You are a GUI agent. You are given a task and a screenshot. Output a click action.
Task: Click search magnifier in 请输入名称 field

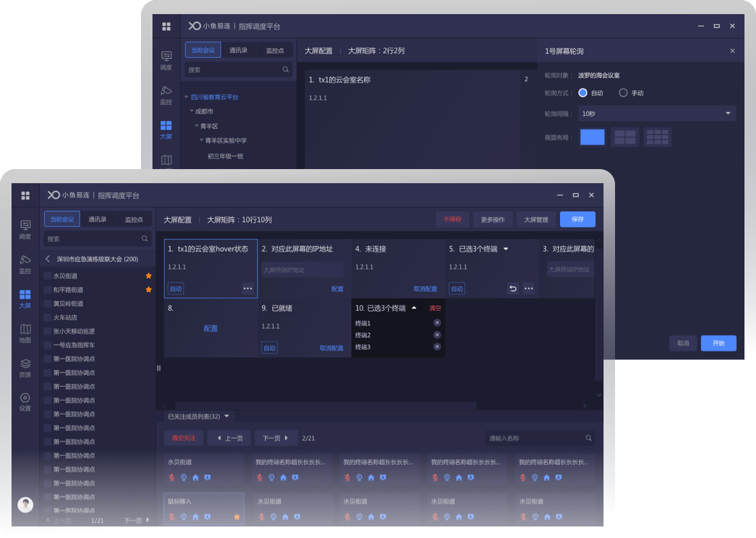588,437
